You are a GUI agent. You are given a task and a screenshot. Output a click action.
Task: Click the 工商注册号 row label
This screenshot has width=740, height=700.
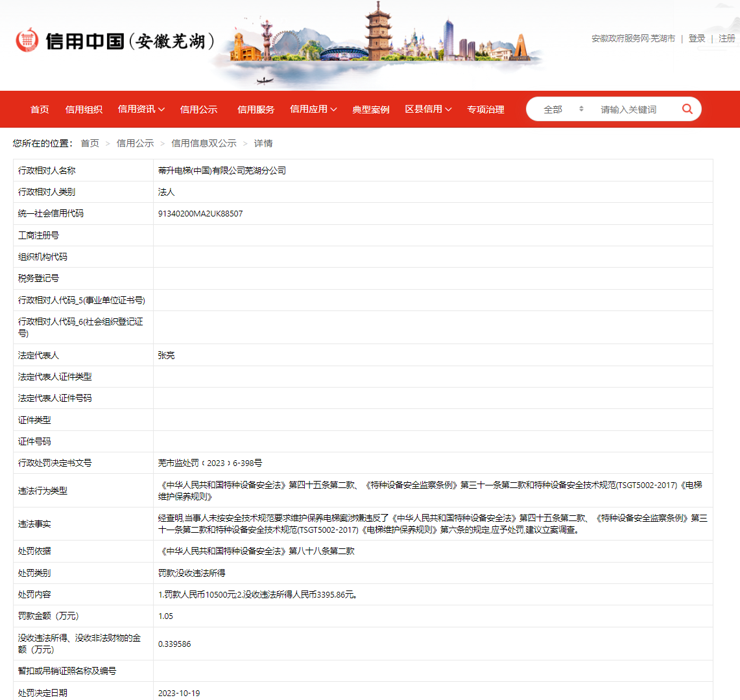click(38, 235)
